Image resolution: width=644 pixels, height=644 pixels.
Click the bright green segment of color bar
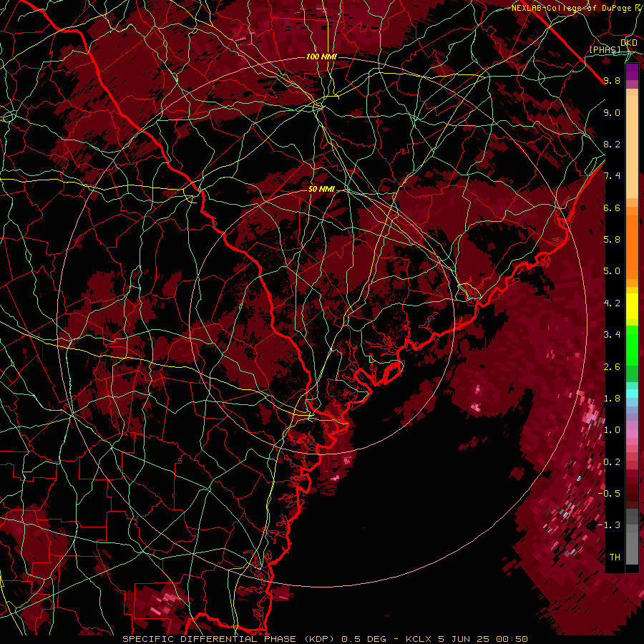(x=632, y=347)
